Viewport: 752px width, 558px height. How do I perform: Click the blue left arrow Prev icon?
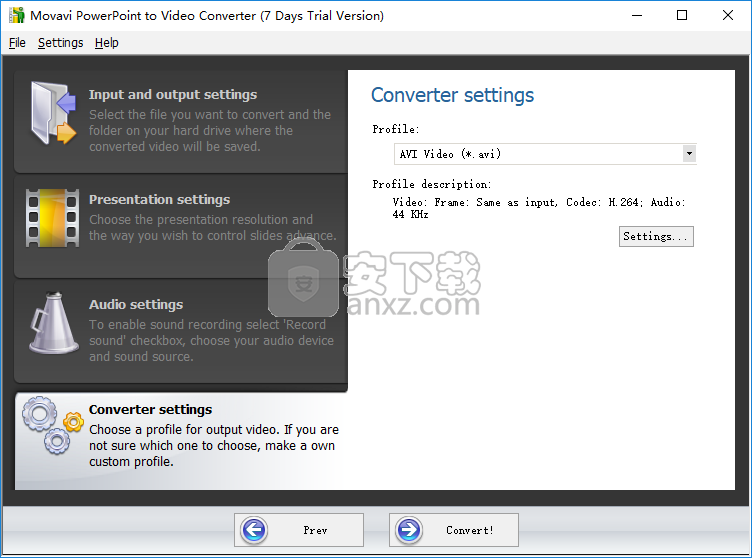[x=254, y=530]
